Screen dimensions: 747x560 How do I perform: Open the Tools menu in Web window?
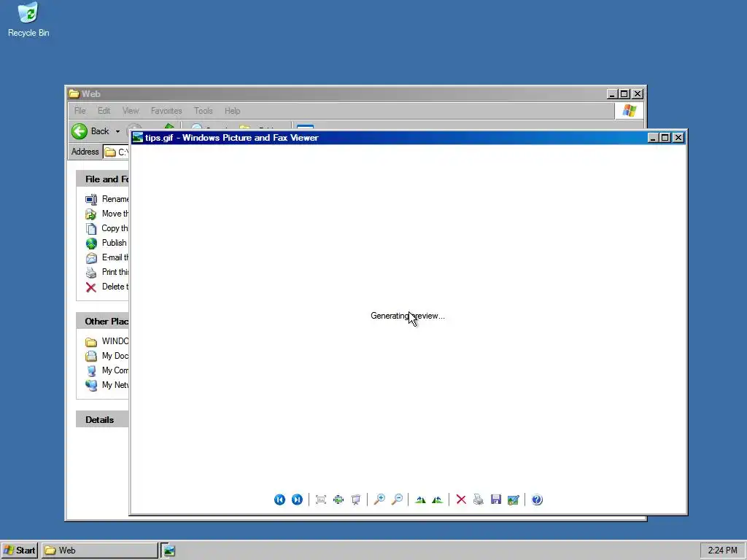tap(203, 111)
